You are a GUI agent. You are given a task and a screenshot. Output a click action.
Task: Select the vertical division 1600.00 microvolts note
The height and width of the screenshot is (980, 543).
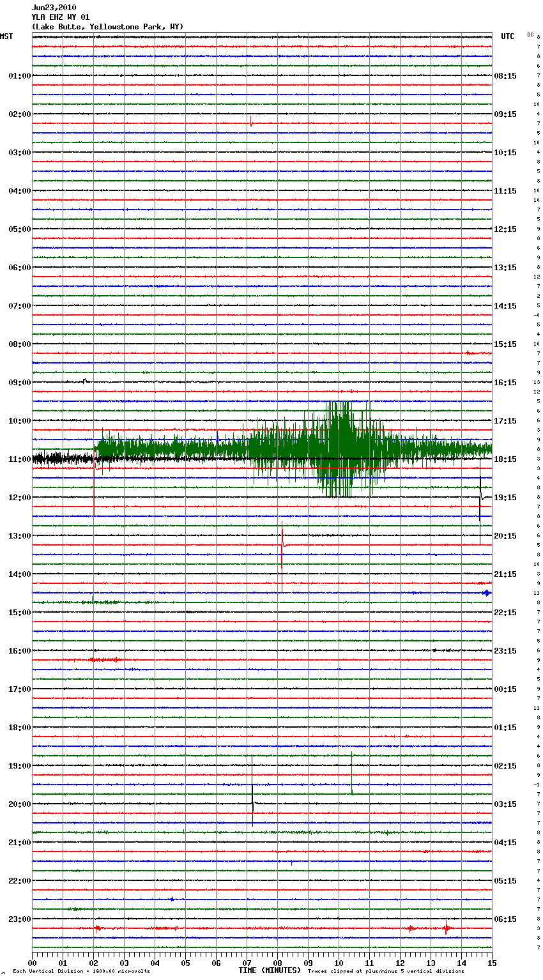(x=81, y=972)
